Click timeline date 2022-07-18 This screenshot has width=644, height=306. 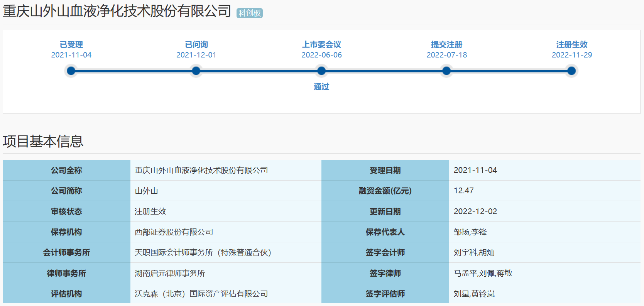point(446,55)
